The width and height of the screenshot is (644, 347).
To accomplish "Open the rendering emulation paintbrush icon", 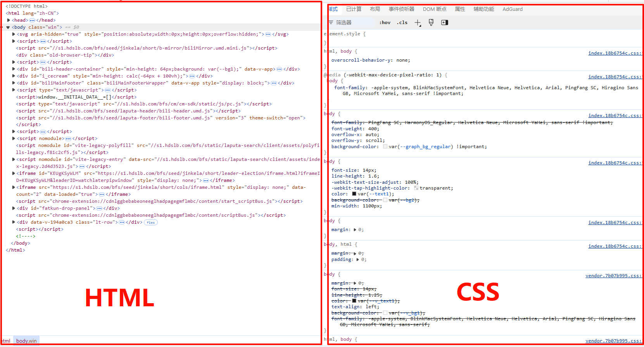I will 431,22.
